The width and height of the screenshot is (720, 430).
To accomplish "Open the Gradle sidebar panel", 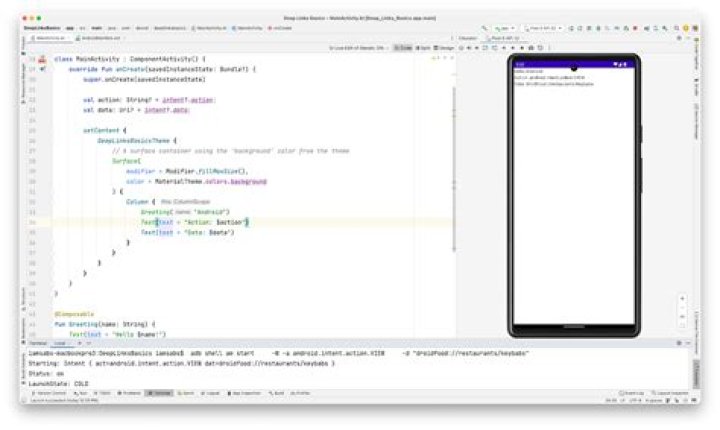I will [696, 87].
